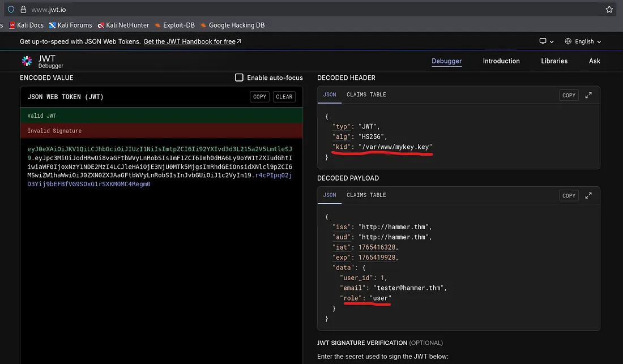Expand the Decoded Payload panel to fullscreen
This screenshot has width=623, height=364.
tap(588, 195)
